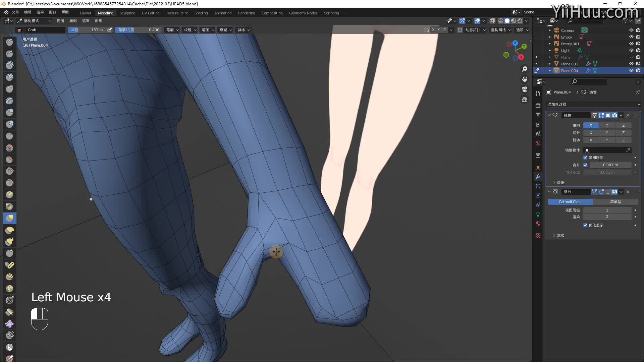
Task: Open Modifier properties wrench tab
Action: pyautogui.click(x=538, y=177)
